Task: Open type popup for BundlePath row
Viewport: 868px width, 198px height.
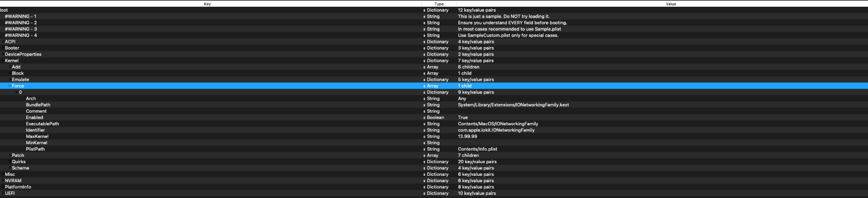Action: (x=425, y=105)
